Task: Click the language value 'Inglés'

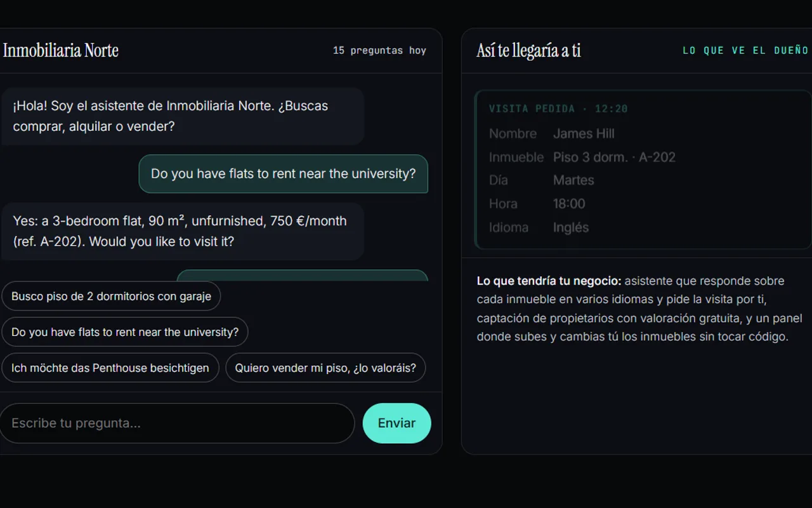Action: coord(571,227)
